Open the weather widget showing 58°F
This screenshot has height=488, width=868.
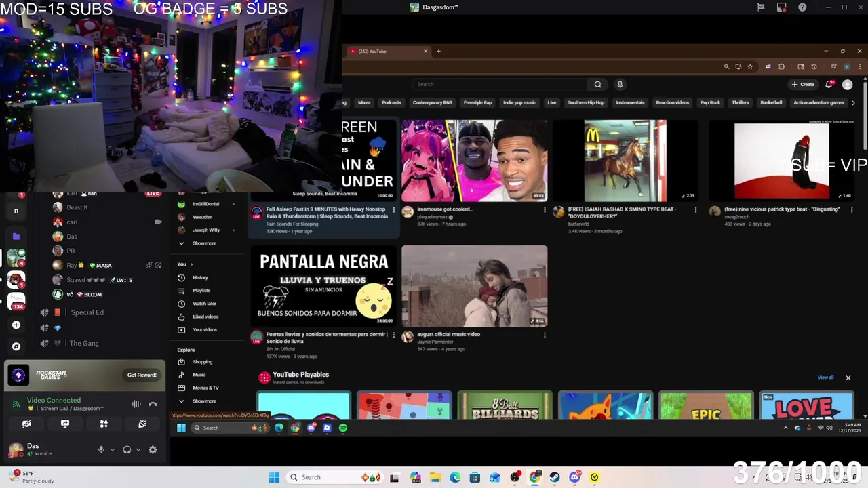pos(33,476)
